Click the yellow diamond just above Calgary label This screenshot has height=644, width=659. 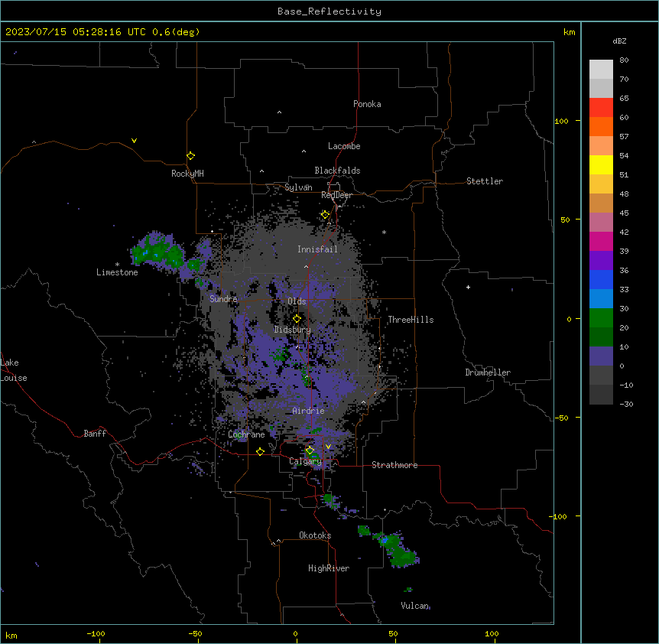pos(310,450)
